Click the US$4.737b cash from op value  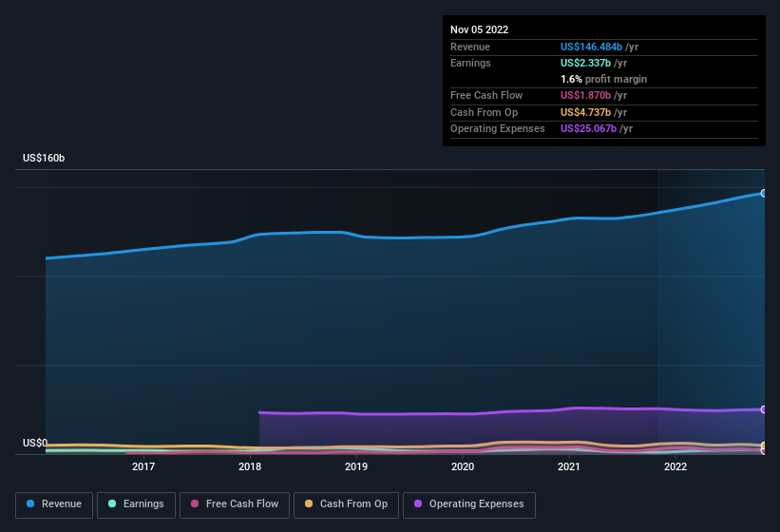click(x=585, y=112)
